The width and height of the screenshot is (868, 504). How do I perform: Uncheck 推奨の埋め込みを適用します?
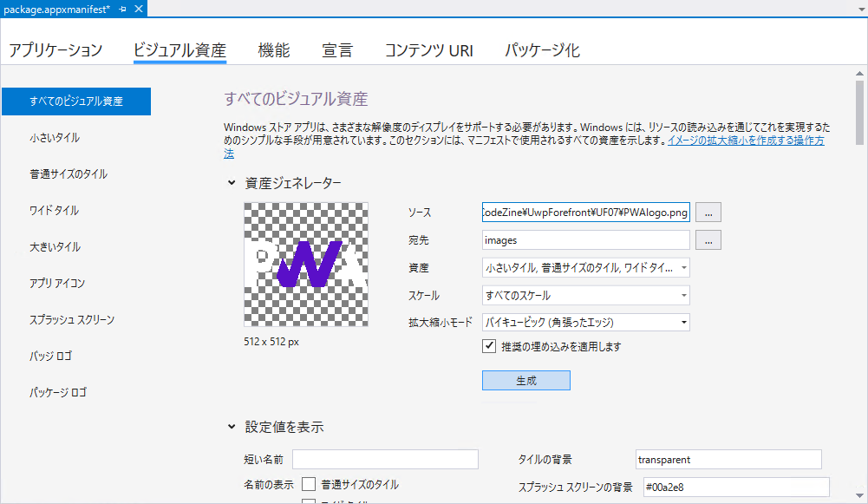coord(489,346)
